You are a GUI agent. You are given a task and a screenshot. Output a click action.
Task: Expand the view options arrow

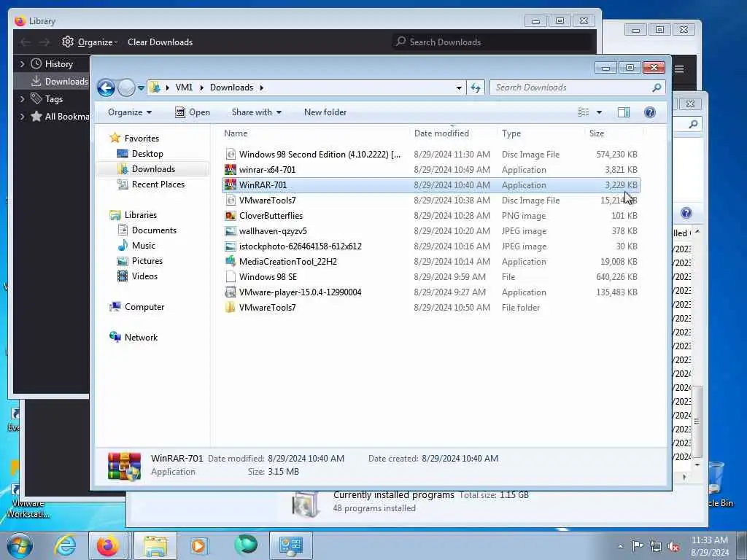click(x=599, y=112)
